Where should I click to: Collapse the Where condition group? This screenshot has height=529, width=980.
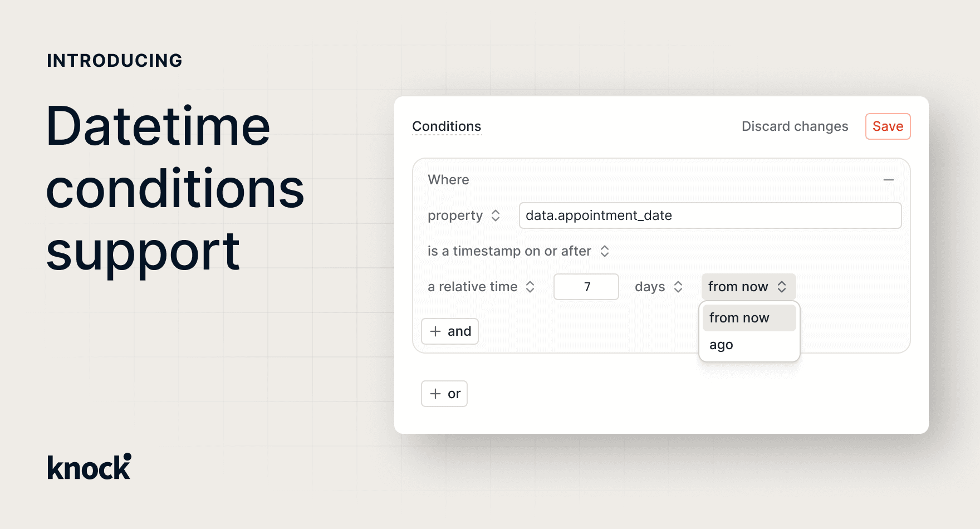888,180
